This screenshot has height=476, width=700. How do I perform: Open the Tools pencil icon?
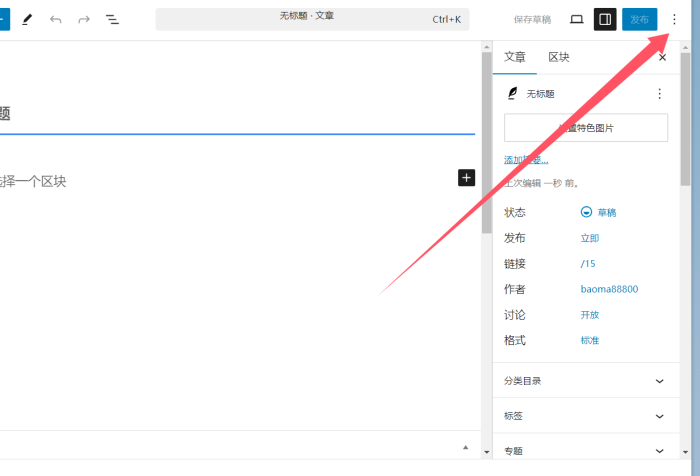(x=27, y=19)
